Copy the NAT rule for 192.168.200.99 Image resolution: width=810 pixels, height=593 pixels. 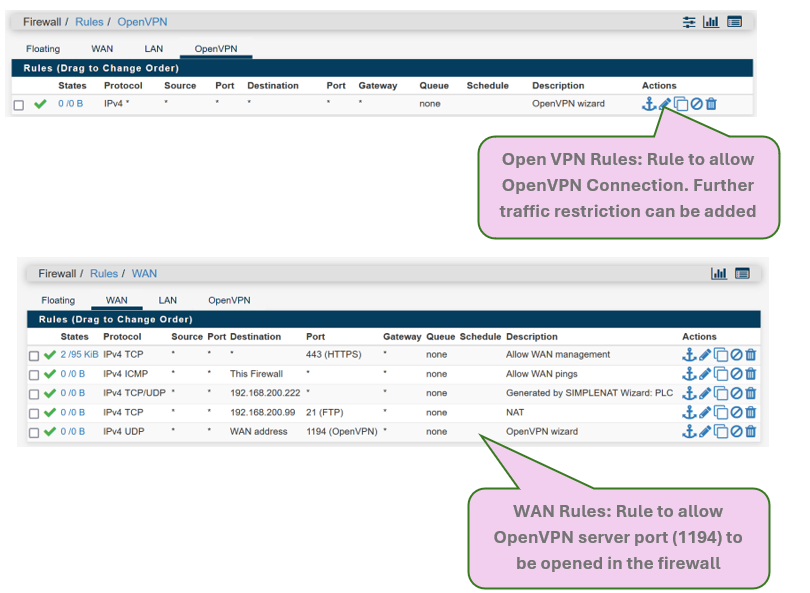[x=720, y=412]
